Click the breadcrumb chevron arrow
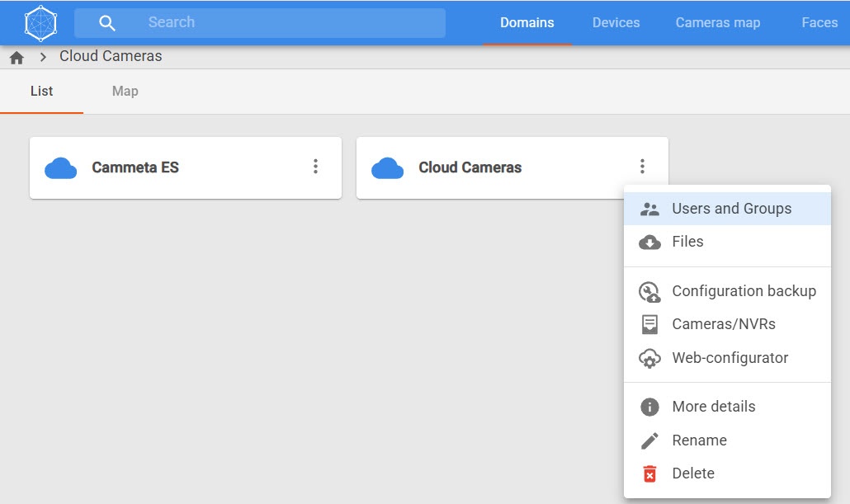The width and height of the screenshot is (850, 504). [43, 58]
